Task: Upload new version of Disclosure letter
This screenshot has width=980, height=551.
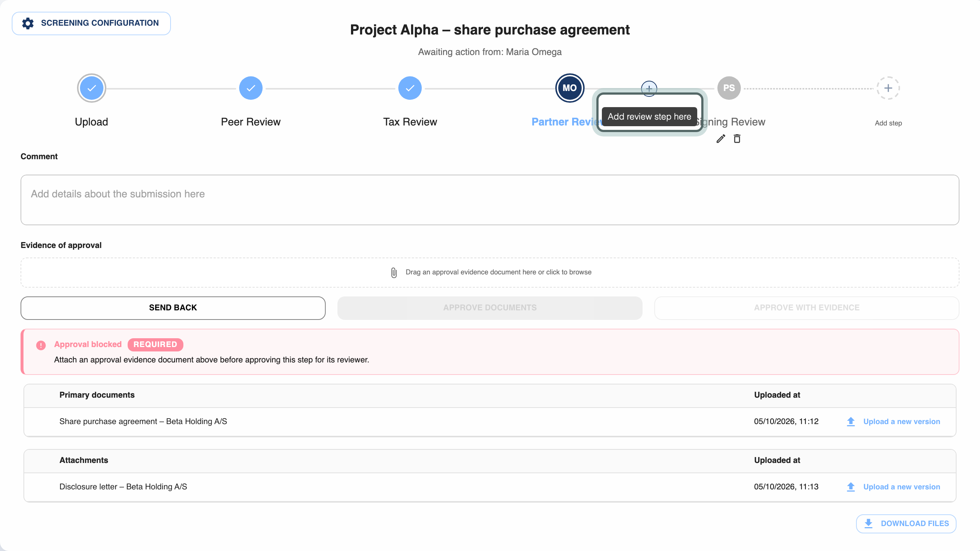Action: (x=901, y=487)
